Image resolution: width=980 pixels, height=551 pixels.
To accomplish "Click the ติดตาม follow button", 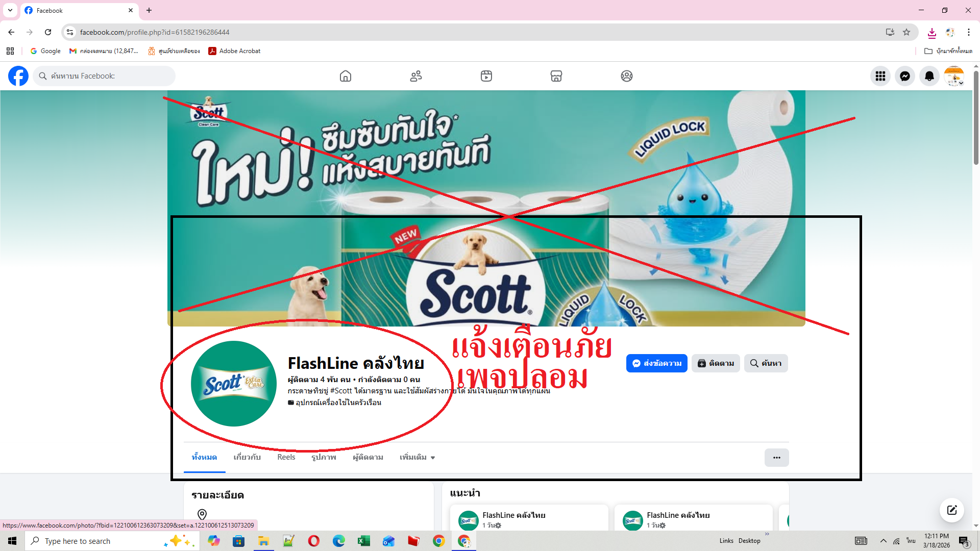I will 716,363.
